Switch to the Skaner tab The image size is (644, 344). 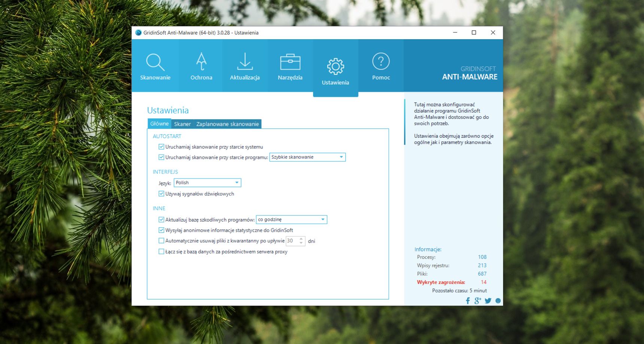[x=182, y=124]
